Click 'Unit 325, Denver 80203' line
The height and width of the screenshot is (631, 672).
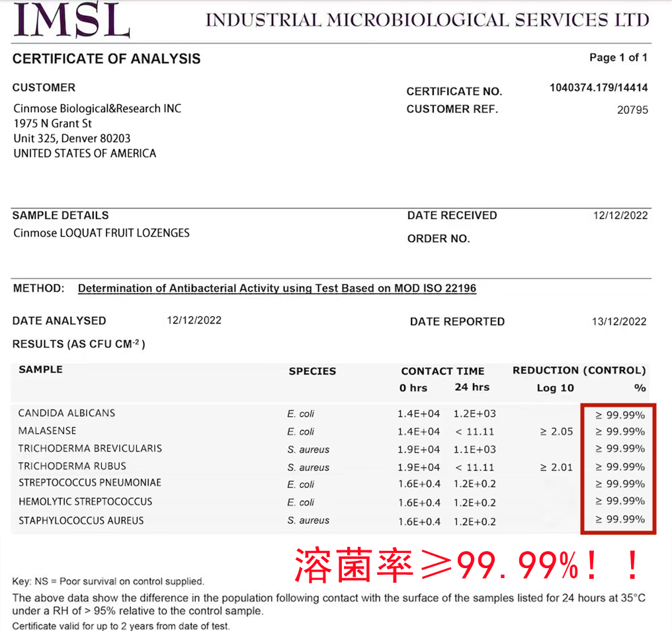tap(72, 138)
